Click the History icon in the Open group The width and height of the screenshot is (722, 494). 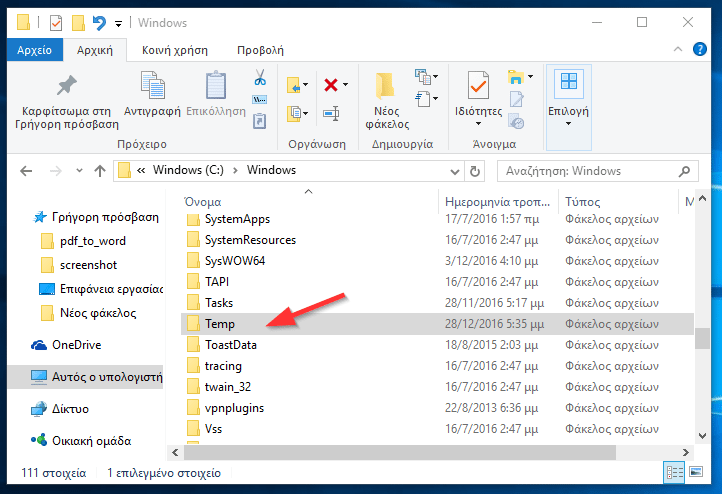pos(516,122)
